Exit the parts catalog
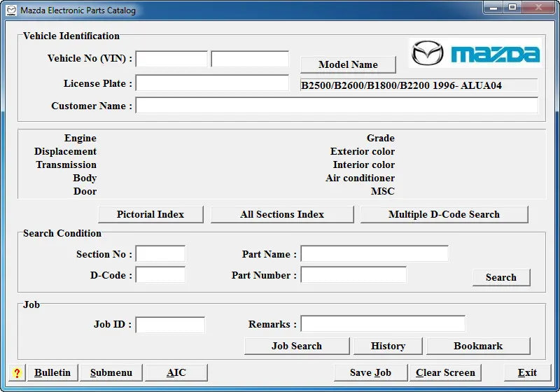The width and height of the screenshot is (560, 392). click(x=528, y=372)
